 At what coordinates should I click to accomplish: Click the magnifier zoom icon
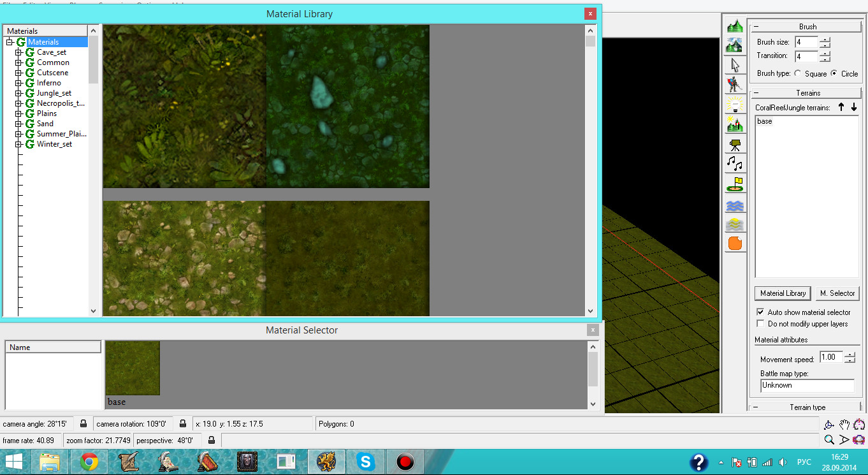[829, 439]
